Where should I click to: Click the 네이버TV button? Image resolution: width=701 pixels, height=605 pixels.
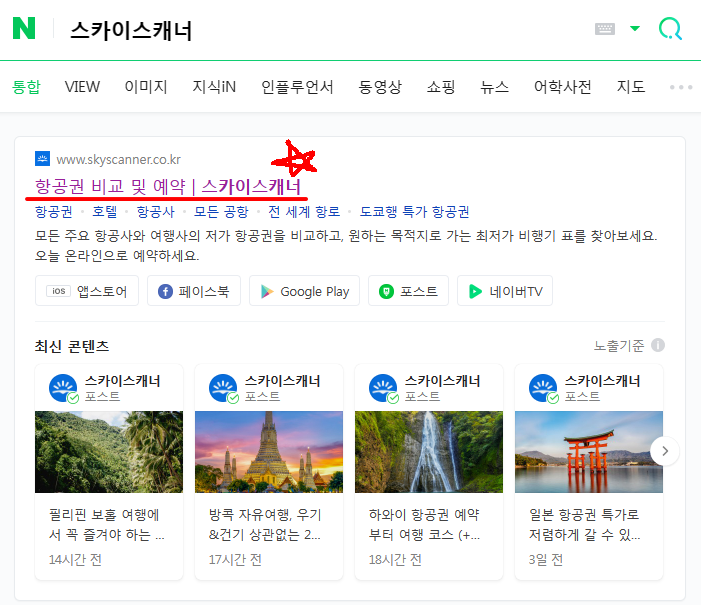[505, 291]
